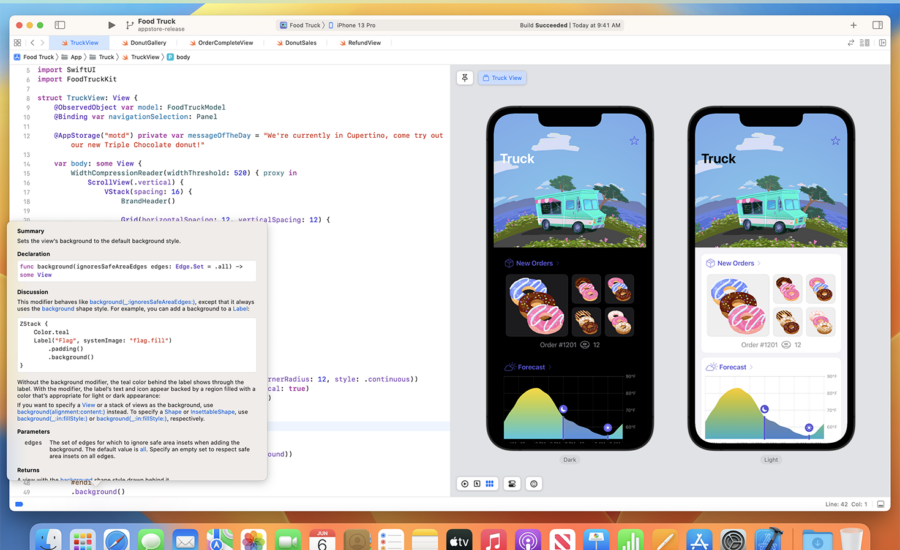Click the blue filter indicator in the status bar
The image size is (900, 550).
19,504
